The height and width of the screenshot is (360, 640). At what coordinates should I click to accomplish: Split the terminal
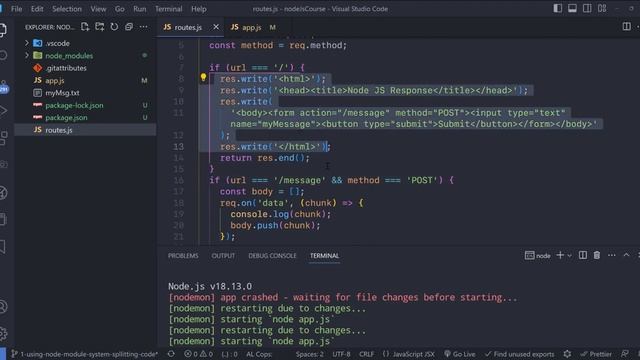583,255
